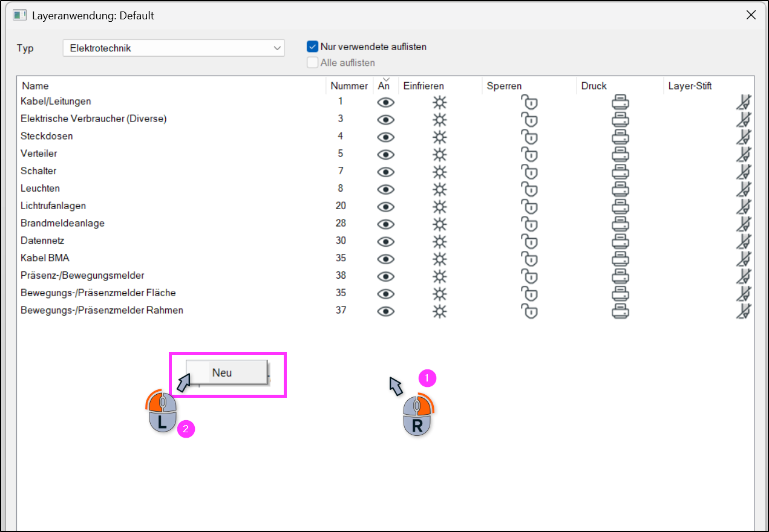
Task: Sort list by Nummer column header
Action: [349, 86]
